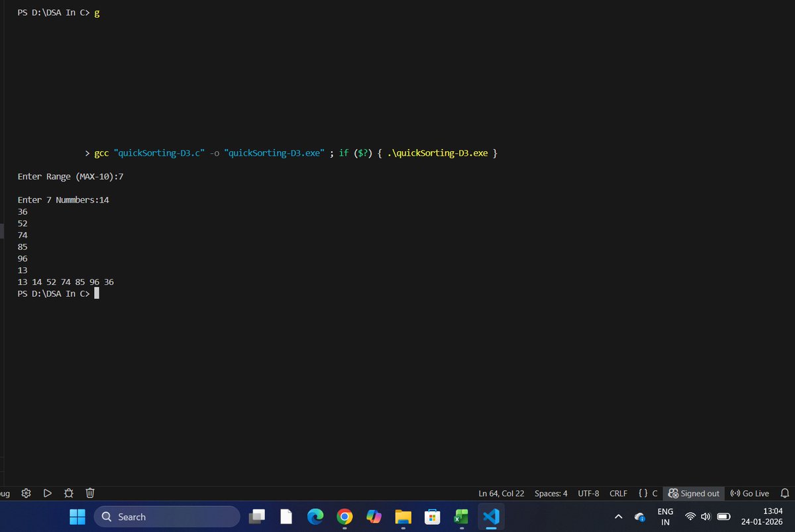Click the gcc compile command line
Screen dimensions: 795x532
pyautogui.click(x=291, y=153)
